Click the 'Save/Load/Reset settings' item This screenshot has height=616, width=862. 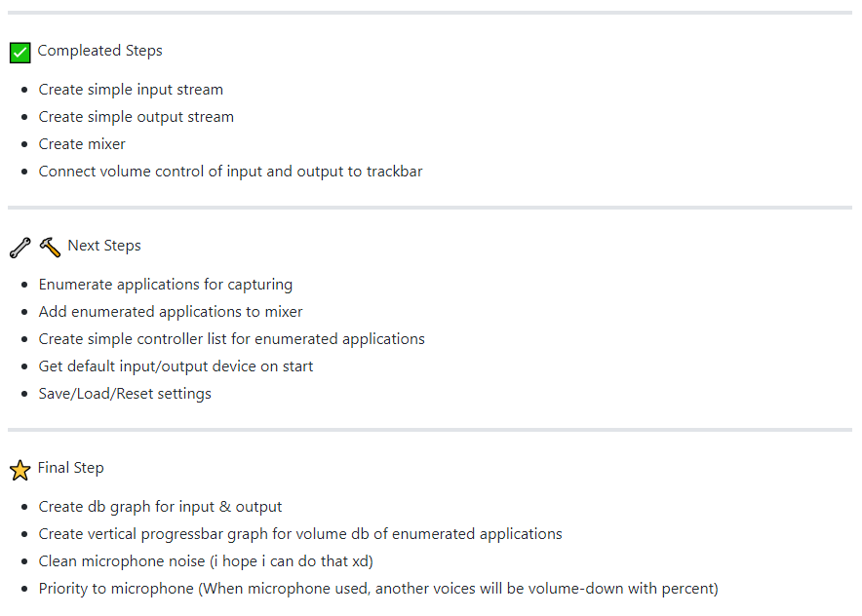pos(125,394)
